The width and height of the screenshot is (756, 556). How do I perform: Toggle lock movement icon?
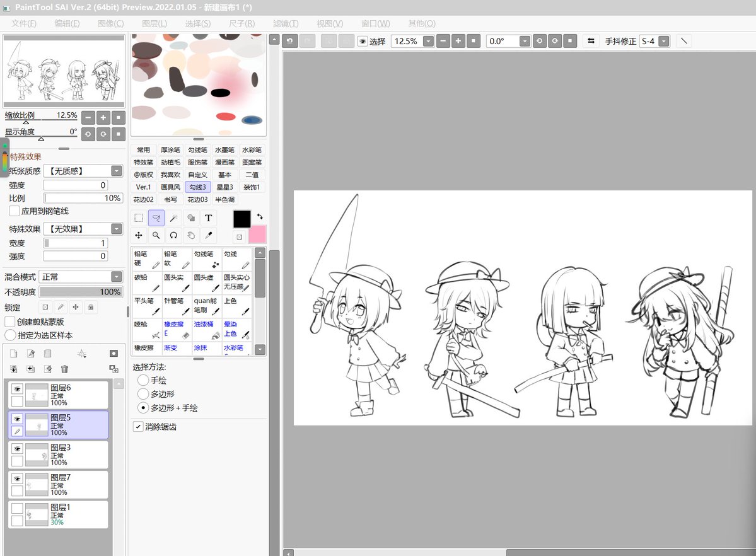click(76, 307)
